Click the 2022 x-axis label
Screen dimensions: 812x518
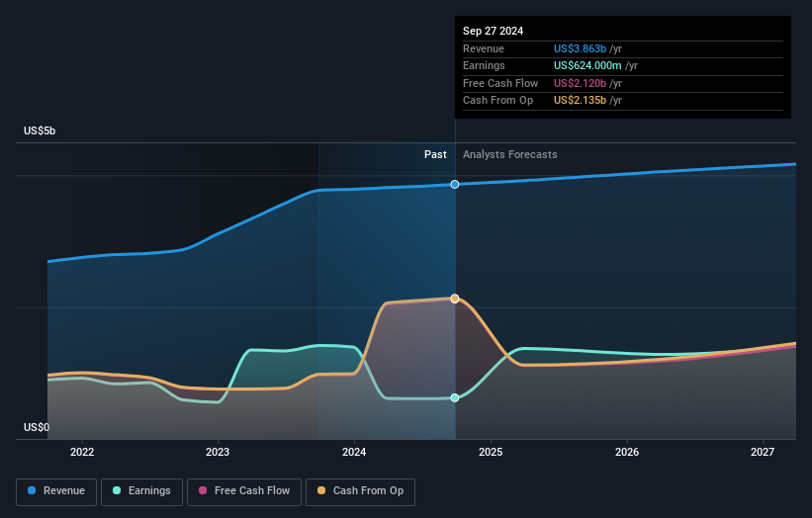click(x=82, y=453)
